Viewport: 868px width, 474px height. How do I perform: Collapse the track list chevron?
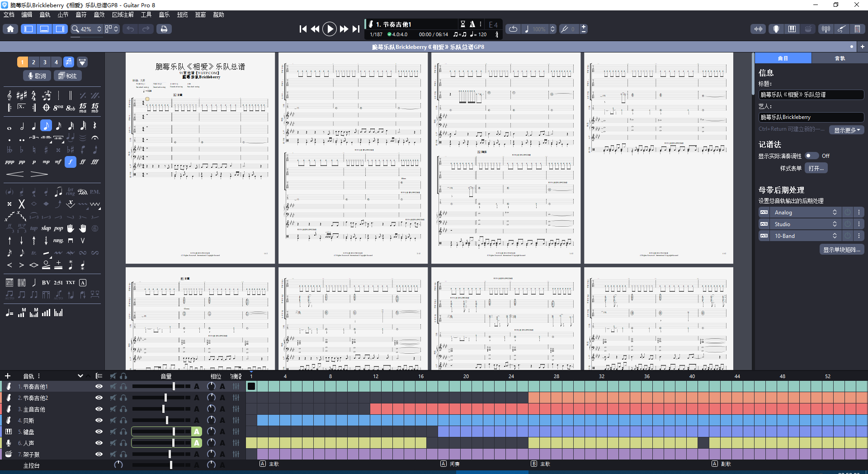point(80,376)
